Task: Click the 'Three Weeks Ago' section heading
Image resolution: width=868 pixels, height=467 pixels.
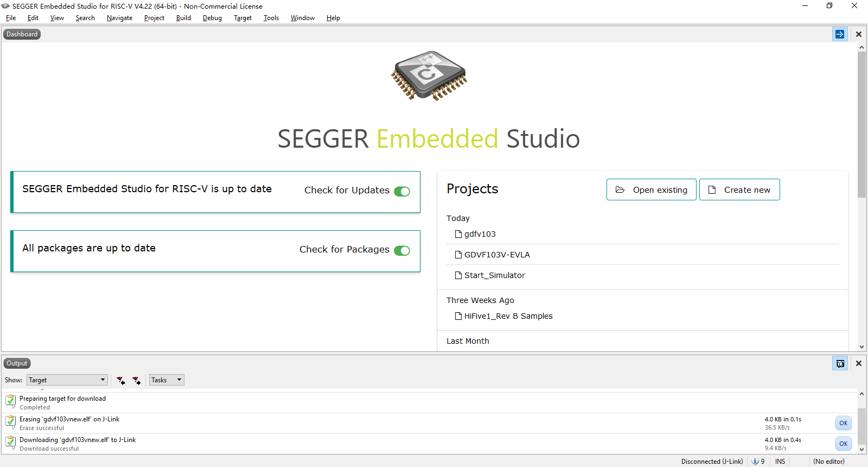Action: pyautogui.click(x=480, y=300)
